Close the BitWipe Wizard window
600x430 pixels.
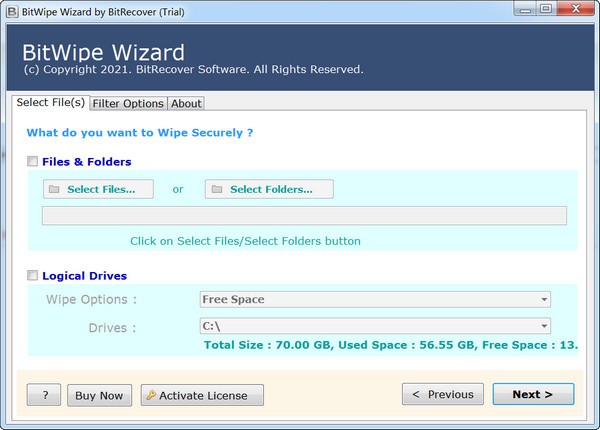(576, 9)
